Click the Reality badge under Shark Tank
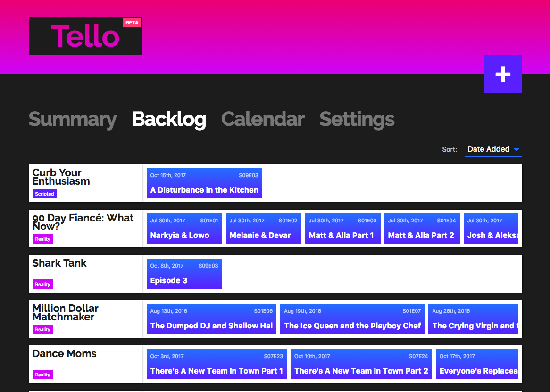Screen dimensions: 550x392 (x=42, y=284)
